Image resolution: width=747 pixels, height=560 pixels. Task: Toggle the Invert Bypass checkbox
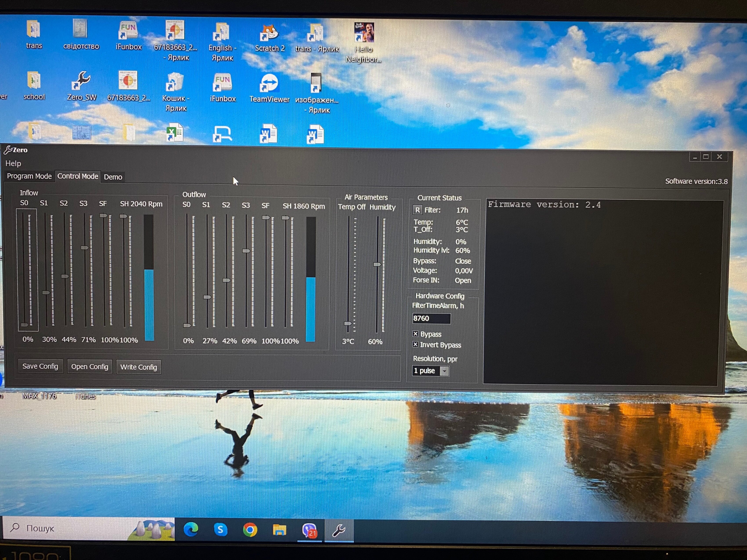click(415, 345)
